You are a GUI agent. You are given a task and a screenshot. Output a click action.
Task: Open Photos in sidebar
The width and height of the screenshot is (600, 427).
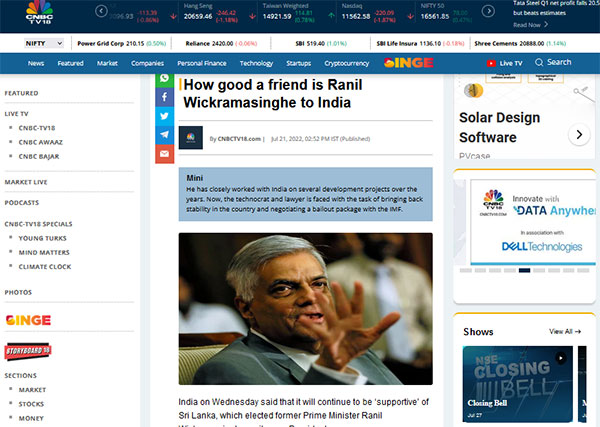pos(18,292)
